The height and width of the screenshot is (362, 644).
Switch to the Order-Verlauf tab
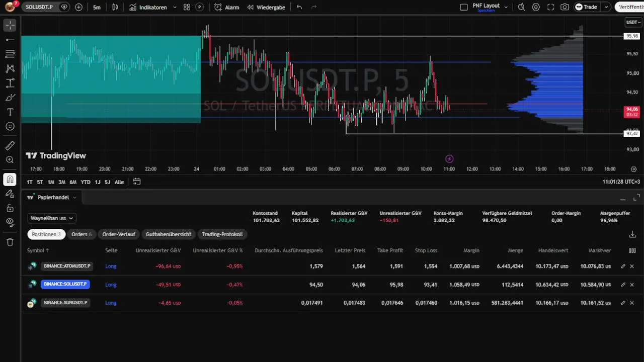click(x=119, y=234)
